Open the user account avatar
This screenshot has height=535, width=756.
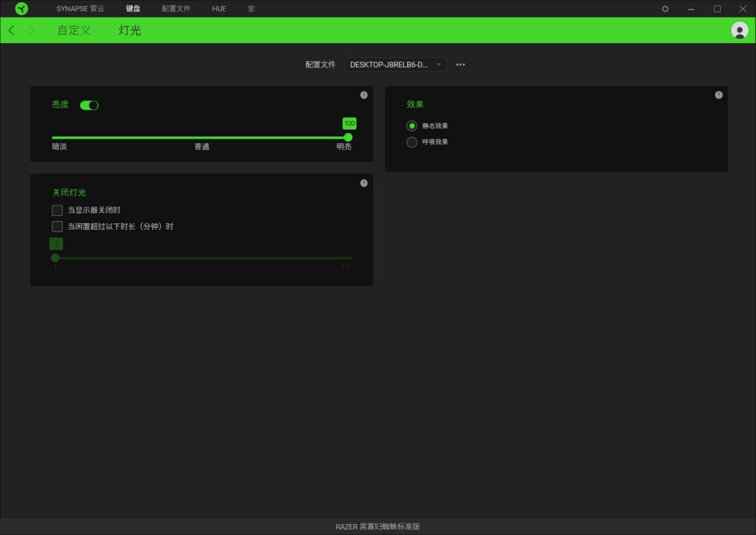click(x=740, y=30)
